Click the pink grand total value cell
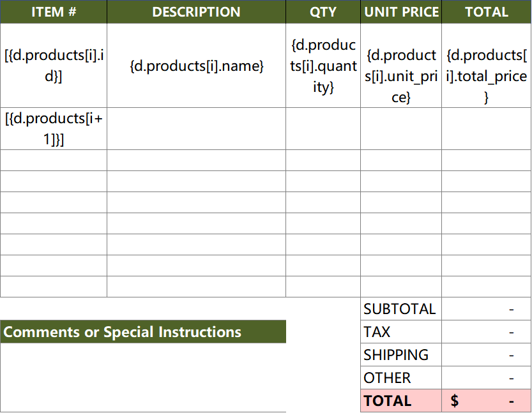 (486, 401)
